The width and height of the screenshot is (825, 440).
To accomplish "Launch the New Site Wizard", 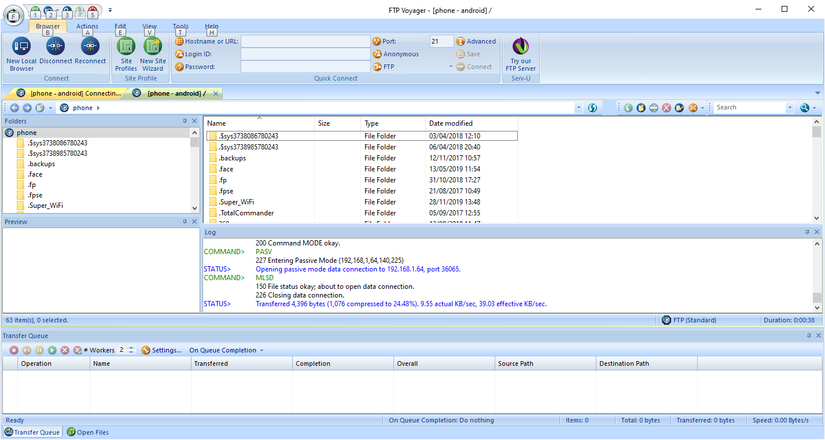I will tap(153, 47).
